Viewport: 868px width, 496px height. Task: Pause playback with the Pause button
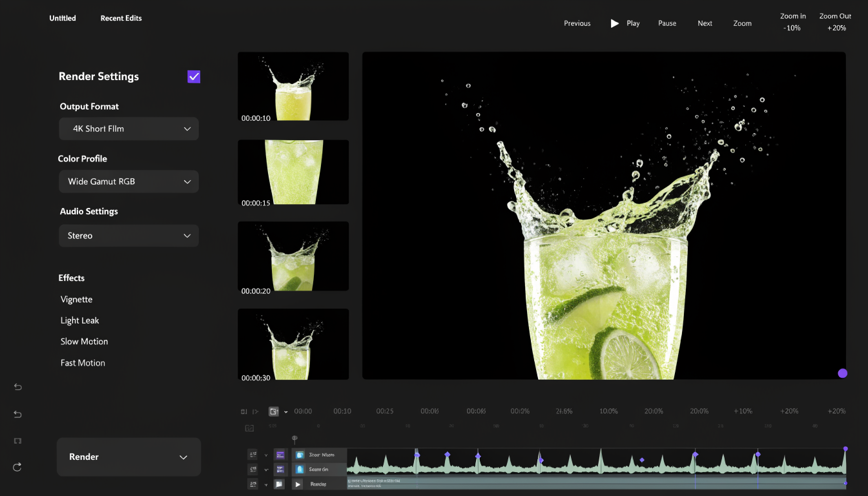667,23
